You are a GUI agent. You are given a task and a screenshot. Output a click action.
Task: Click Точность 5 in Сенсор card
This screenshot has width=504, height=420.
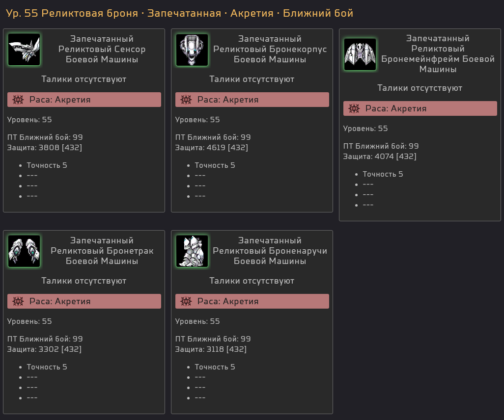[47, 165]
